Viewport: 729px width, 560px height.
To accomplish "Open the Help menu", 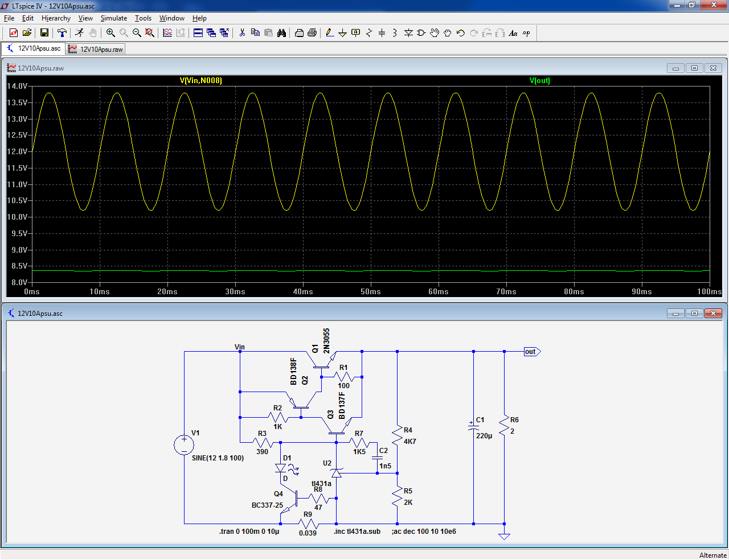I will (x=199, y=18).
